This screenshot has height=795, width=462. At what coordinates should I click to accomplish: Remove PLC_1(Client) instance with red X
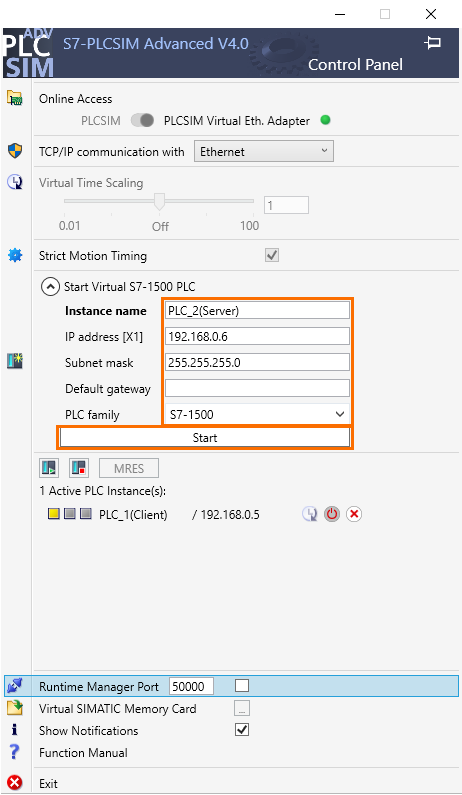click(354, 514)
